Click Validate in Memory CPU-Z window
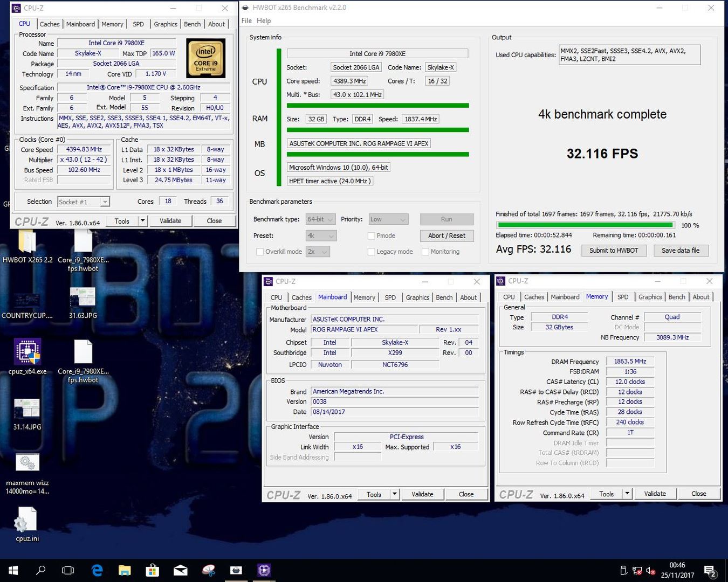728x582 pixels. 655,493
